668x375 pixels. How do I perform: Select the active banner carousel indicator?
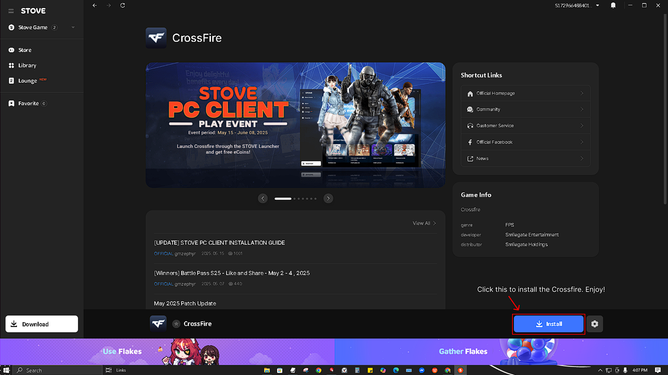[283, 199]
